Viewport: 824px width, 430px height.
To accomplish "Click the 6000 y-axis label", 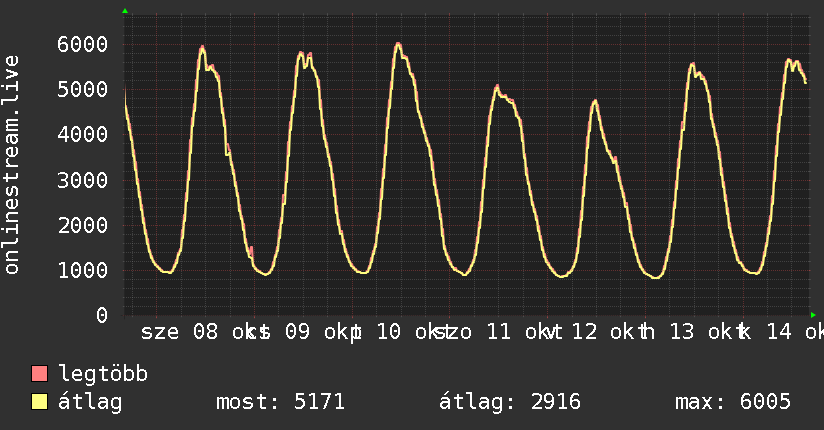I will [x=83, y=44].
